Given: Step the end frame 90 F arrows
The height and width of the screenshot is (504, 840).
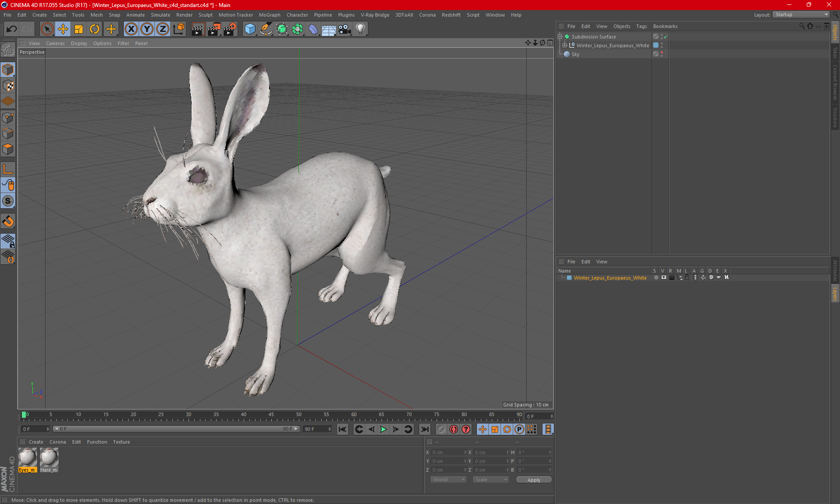Looking at the screenshot, I should [x=329, y=429].
